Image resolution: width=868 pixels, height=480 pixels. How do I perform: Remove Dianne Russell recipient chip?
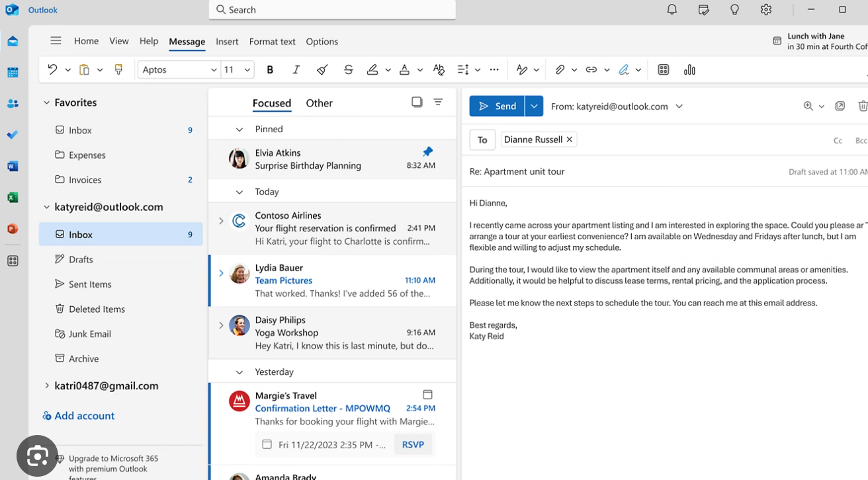(569, 140)
